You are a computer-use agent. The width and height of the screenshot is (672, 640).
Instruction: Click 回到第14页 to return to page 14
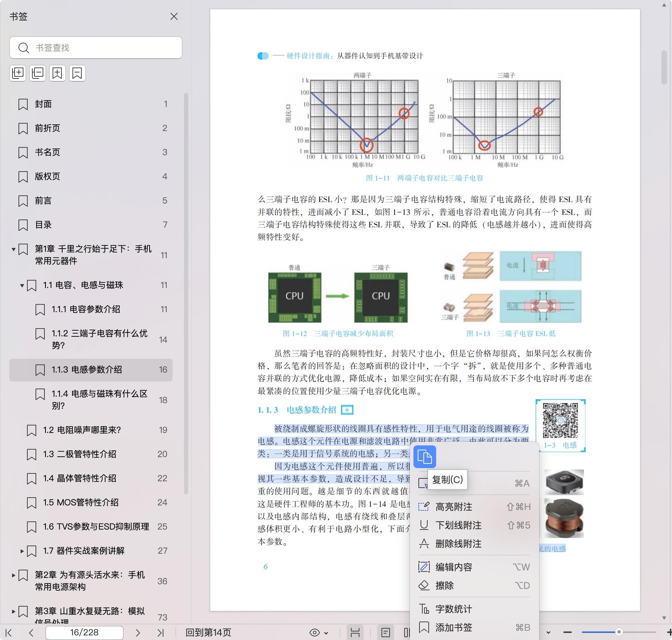click(x=208, y=633)
